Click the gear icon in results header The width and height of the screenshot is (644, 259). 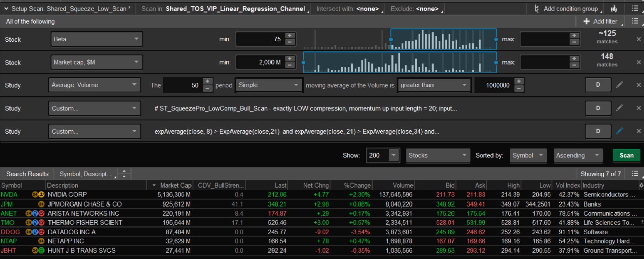[x=641, y=185]
